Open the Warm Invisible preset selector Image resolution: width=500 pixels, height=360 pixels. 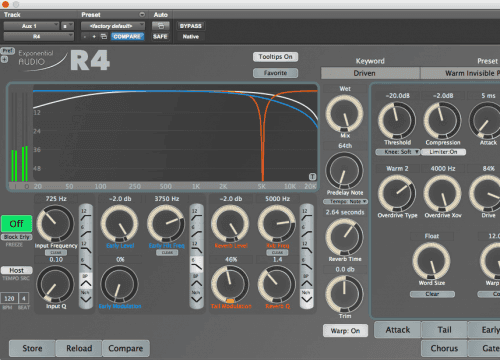pyautogui.click(x=460, y=73)
